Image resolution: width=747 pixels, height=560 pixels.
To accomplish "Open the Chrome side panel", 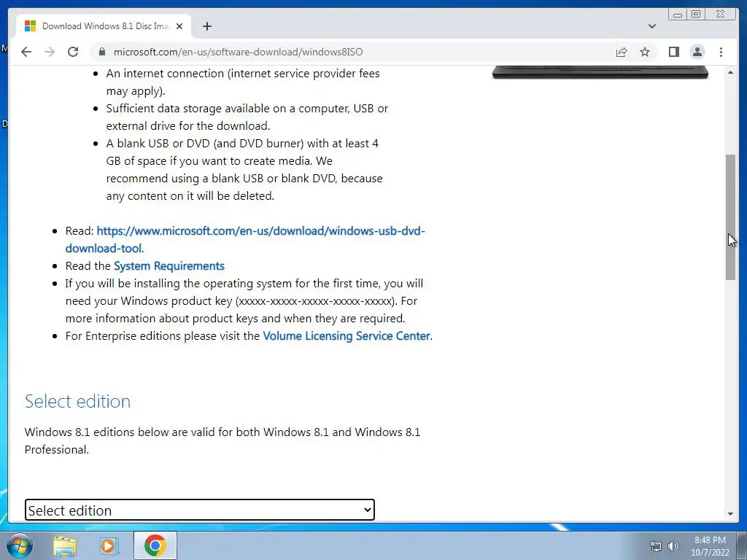I will (x=673, y=52).
